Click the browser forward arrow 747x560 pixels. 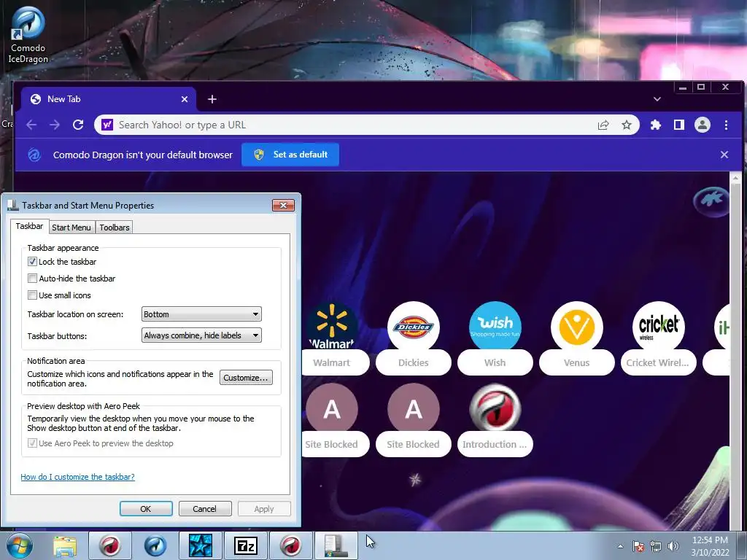pyautogui.click(x=55, y=125)
